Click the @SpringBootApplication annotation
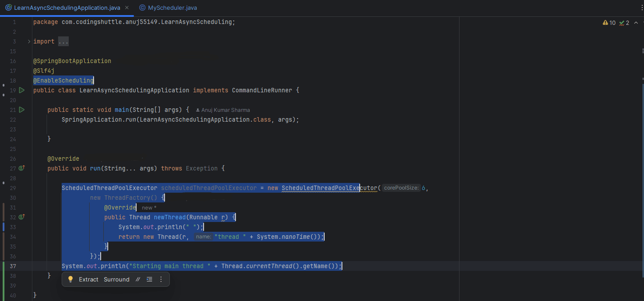Screen dimensions: 644x301 (72, 61)
